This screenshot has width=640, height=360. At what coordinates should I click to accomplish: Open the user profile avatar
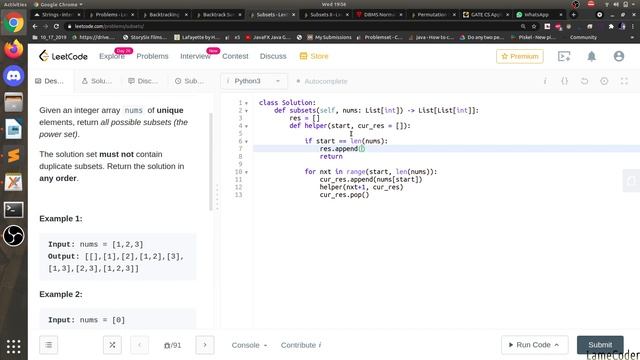pos(619,56)
